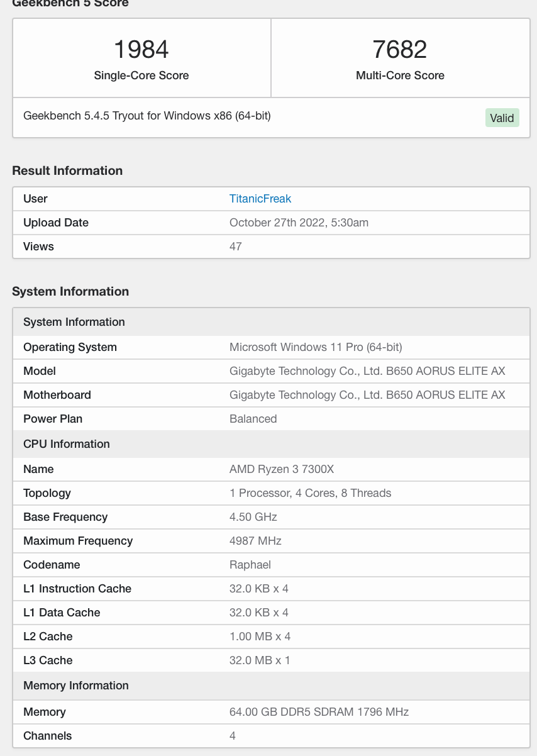This screenshot has width=537, height=756.
Task: Click the upload date October 27th 2022
Action: (299, 223)
